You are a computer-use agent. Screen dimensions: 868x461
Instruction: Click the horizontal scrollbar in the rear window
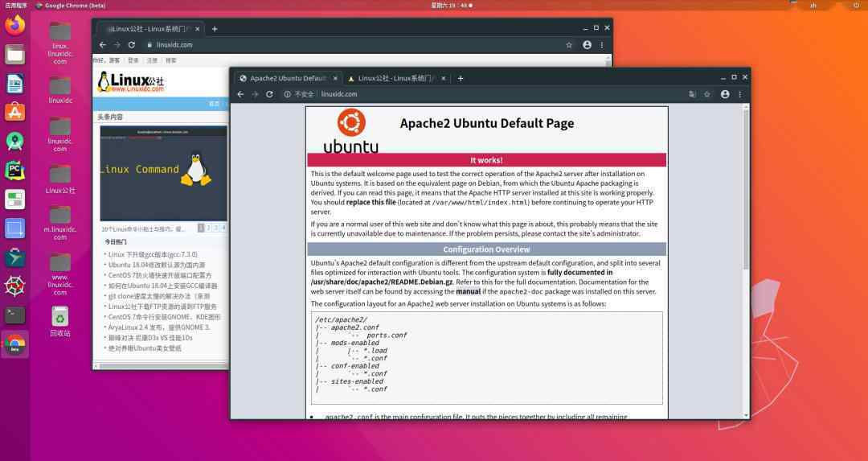pyautogui.click(x=165, y=366)
